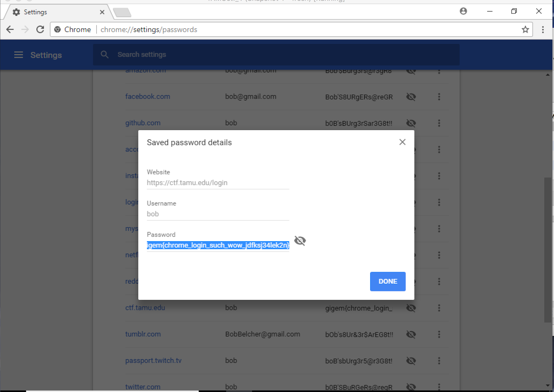Select the github password b0B'sBUrg3rSar3G8t!!
The image size is (554, 392).
[x=359, y=123]
